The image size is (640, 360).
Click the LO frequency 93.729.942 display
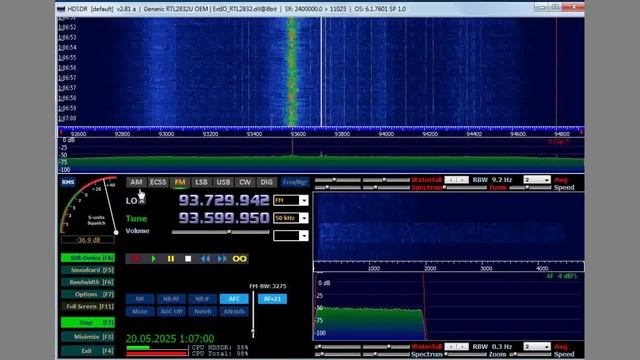click(x=224, y=200)
